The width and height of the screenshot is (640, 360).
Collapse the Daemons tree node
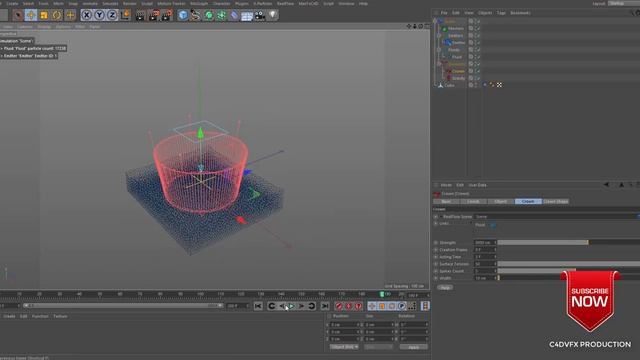439,64
